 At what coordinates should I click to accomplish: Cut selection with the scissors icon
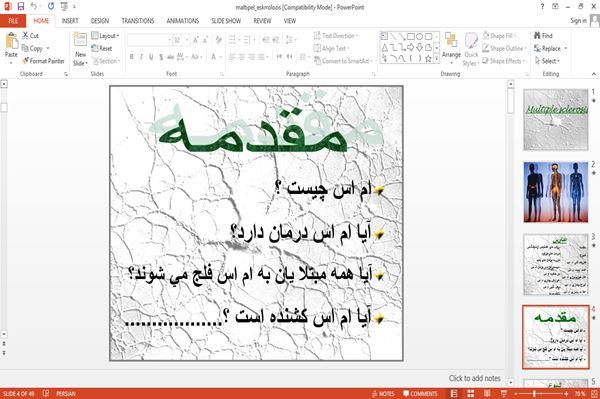point(25,36)
